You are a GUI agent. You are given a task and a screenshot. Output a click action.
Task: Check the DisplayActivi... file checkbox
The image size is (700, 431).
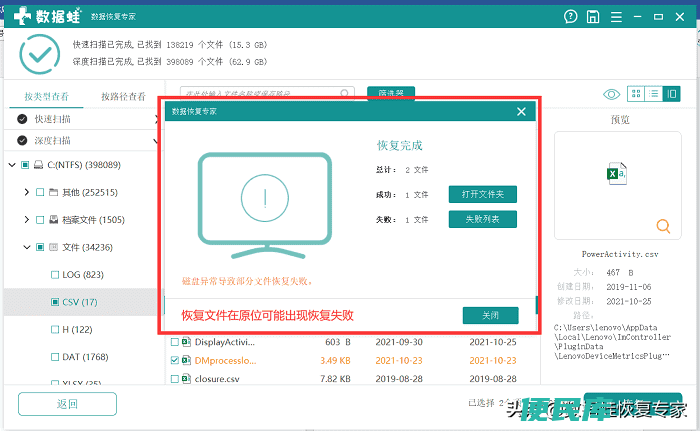175,342
